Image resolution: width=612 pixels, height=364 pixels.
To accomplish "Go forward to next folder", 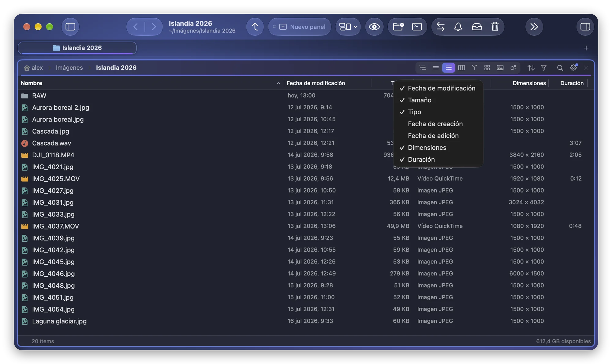I will click(x=154, y=27).
